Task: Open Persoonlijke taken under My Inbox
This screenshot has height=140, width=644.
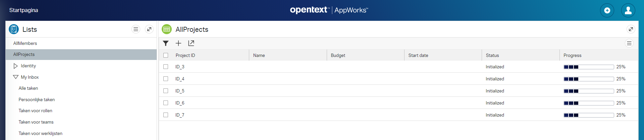Action: [37, 99]
